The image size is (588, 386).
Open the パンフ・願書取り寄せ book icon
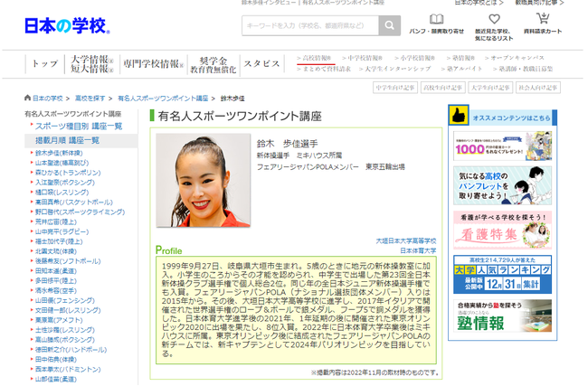click(x=436, y=20)
